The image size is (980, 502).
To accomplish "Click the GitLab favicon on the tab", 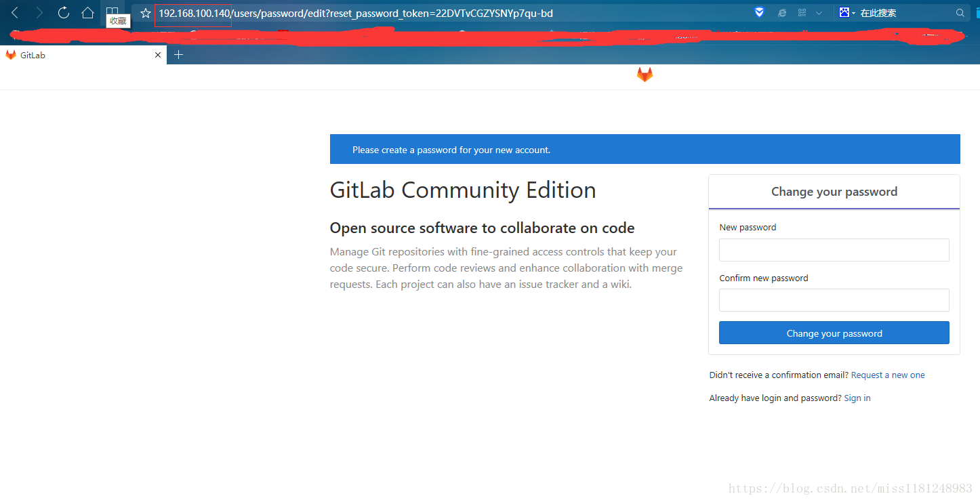I will coord(11,55).
